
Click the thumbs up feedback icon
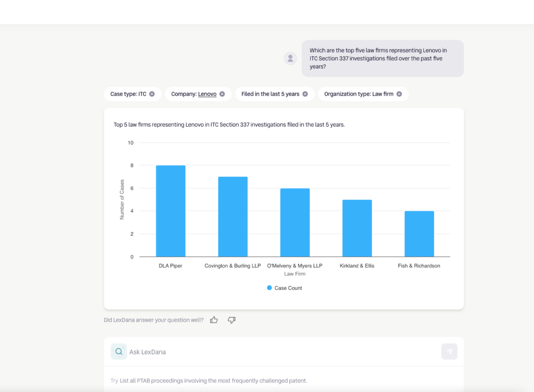(x=214, y=320)
